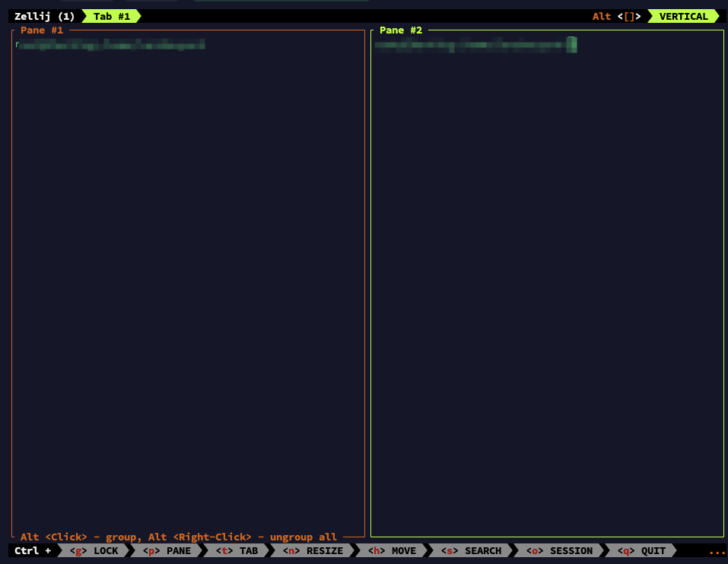Toggle the <g> LOCK mode
The image size is (728, 564).
94,550
